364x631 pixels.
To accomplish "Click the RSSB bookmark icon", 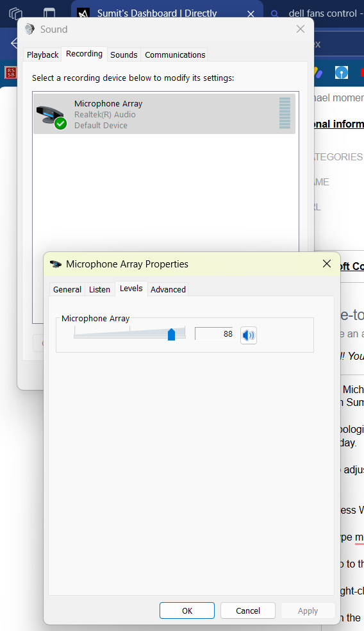I will pyautogui.click(x=11, y=72).
